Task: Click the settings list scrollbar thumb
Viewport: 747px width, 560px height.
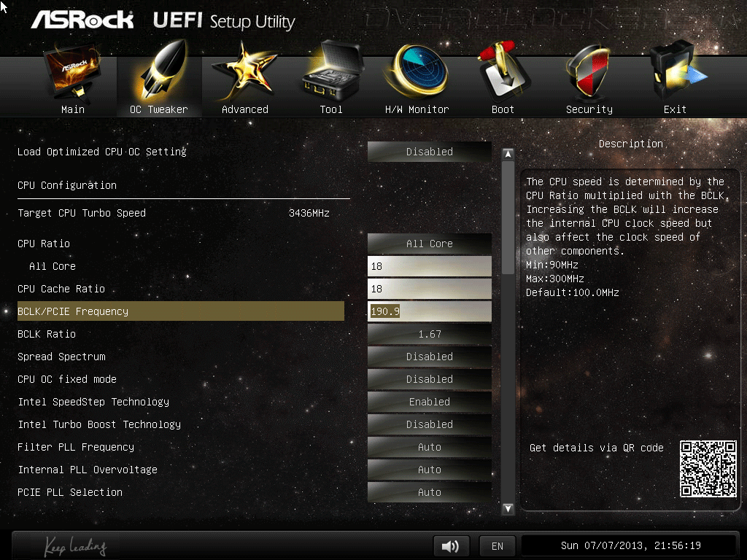Action: [x=508, y=217]
